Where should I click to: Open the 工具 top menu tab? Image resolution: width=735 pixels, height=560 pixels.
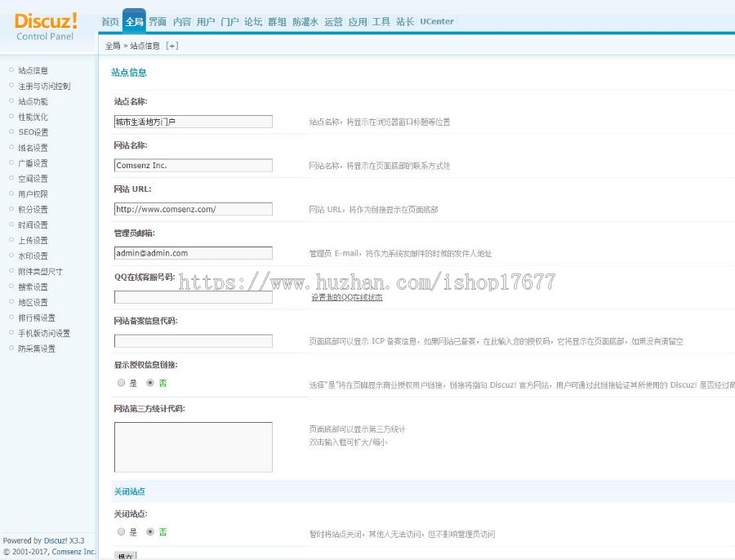pos(381,21)
